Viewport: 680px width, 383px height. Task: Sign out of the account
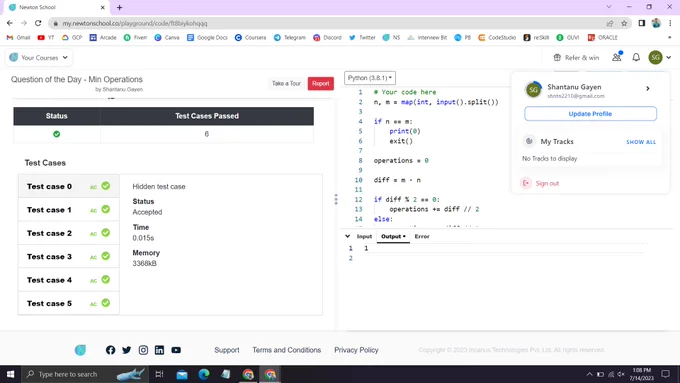[540, 183]
